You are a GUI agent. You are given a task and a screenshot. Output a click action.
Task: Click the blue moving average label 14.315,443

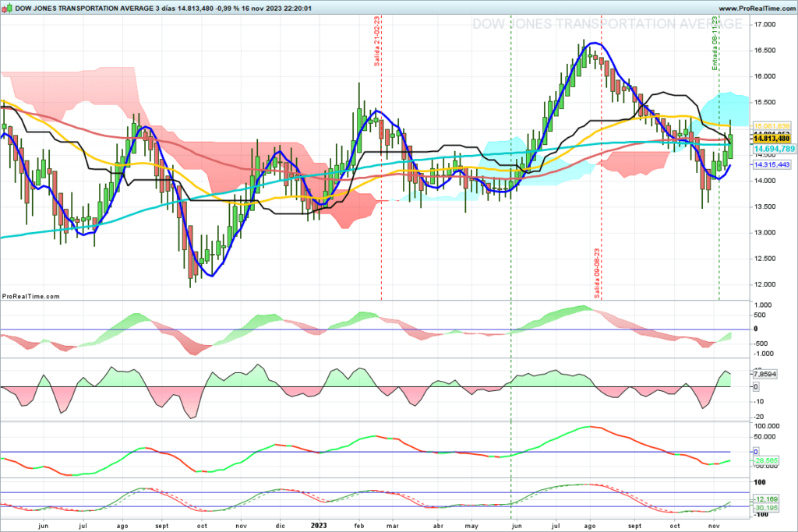point(772,165)
